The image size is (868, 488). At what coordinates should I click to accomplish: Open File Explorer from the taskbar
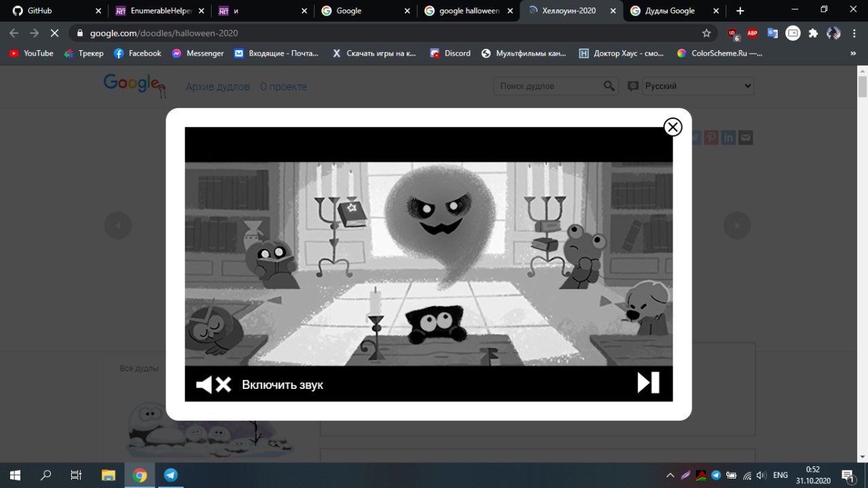[x=108, y=475]
